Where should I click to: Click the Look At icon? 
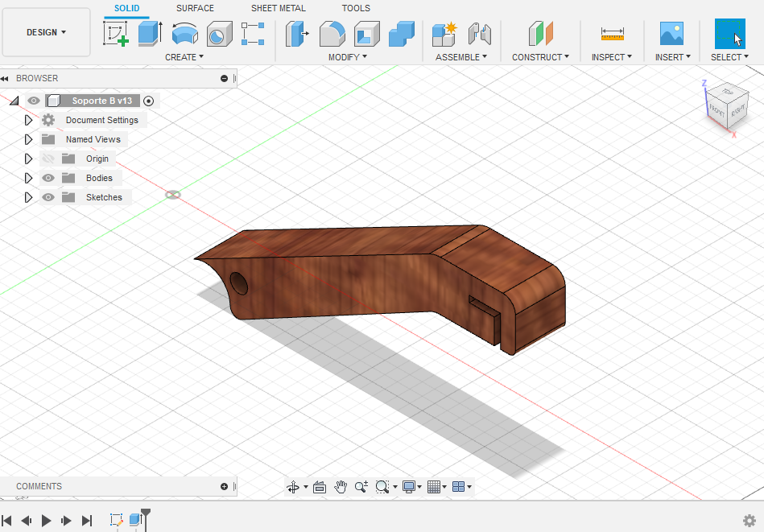[x=320, y=487]
